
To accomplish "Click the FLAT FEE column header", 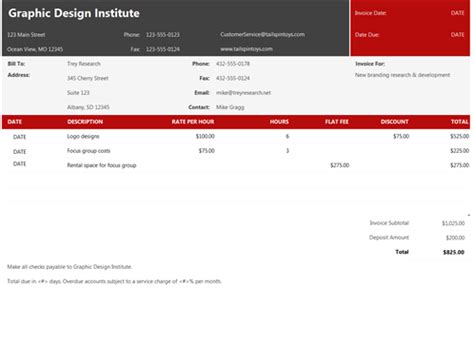I will coord(337,122).
